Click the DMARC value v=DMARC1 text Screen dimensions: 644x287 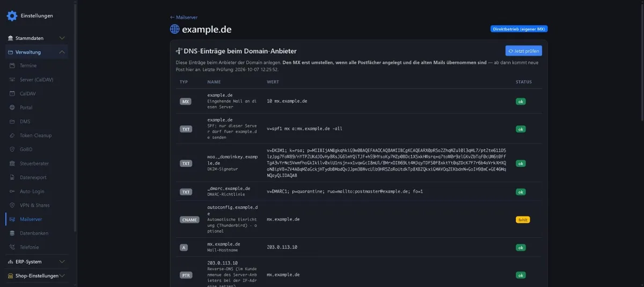point(345,191)
